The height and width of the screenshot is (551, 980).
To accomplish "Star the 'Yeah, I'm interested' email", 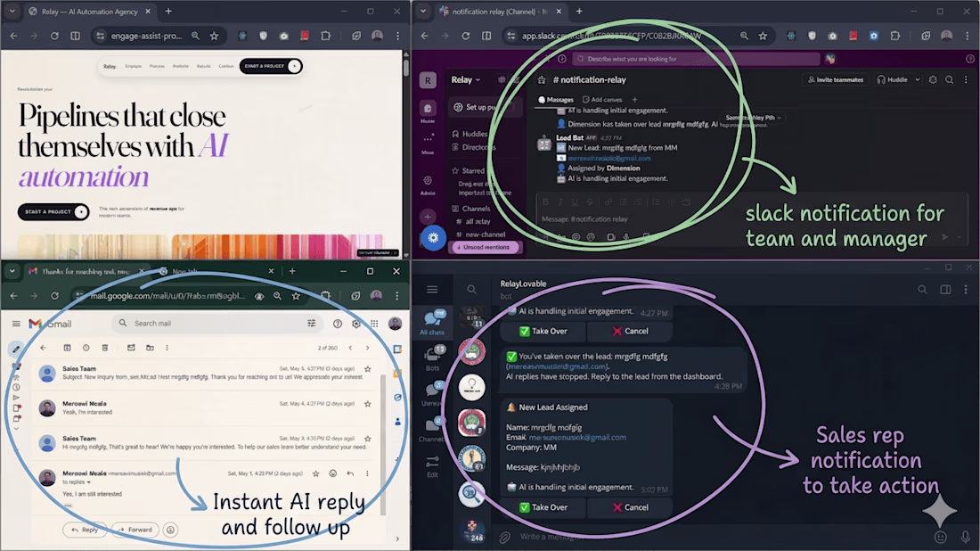I will point(367,404).
